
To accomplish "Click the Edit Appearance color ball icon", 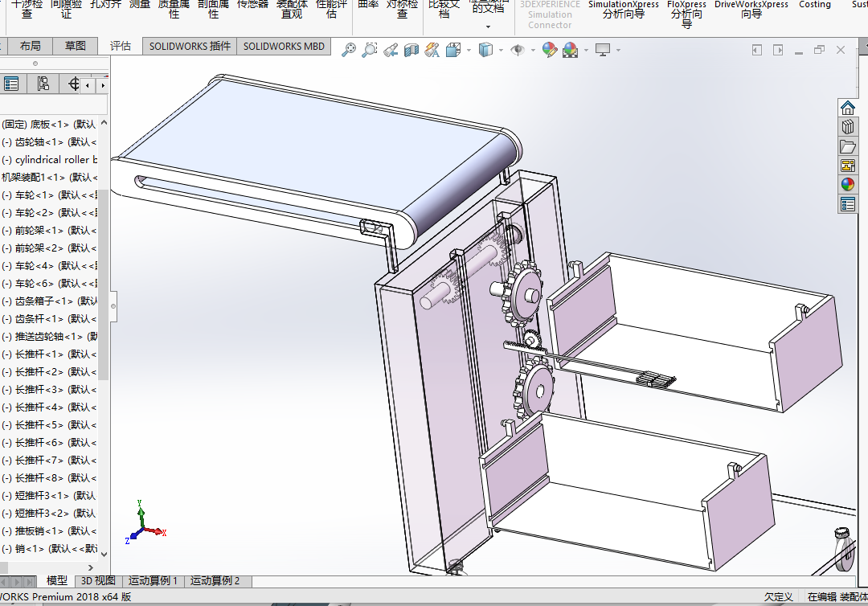I will 550,50.
